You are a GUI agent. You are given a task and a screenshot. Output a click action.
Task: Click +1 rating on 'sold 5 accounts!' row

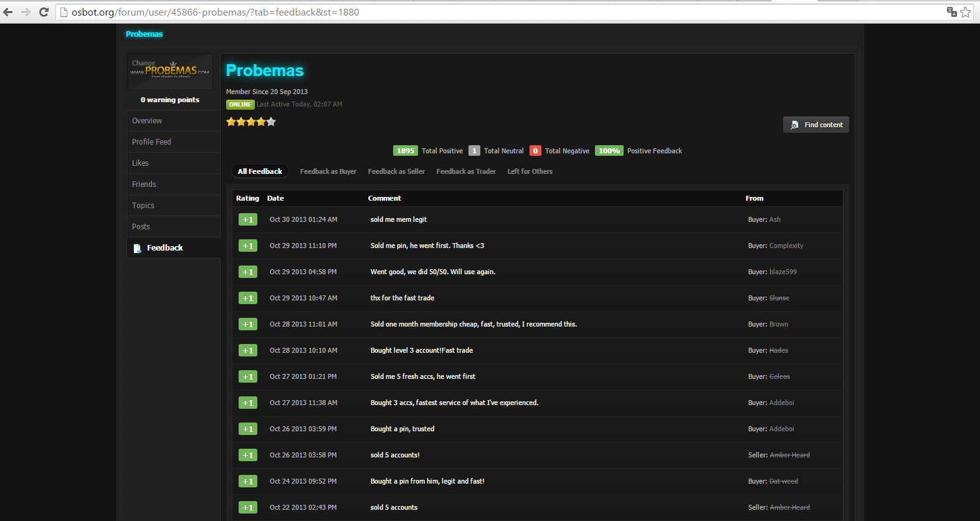[x=248, y=455]
